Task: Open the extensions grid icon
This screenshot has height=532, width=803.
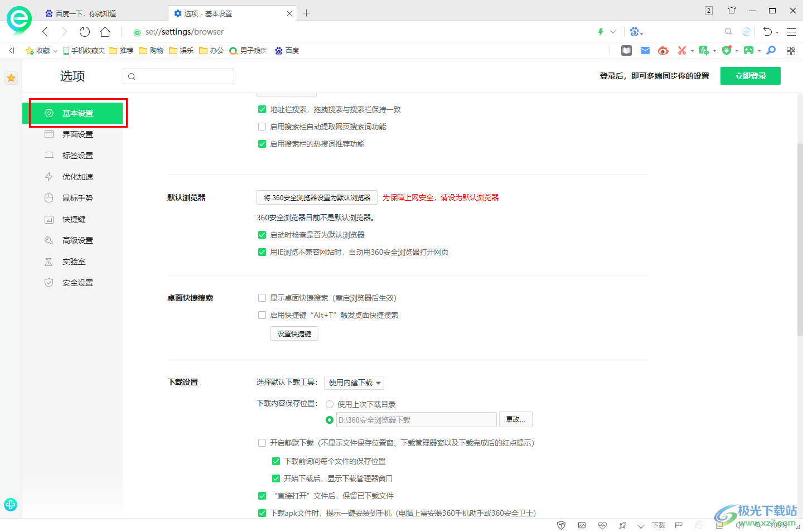Action: 791,51
